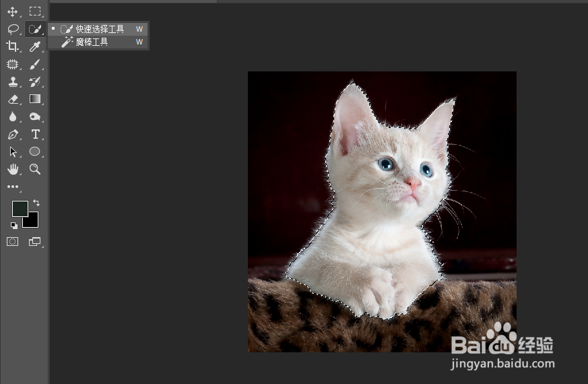Change the screen mode
Viewport: 588px width, 384px height.
click(35, 241)
